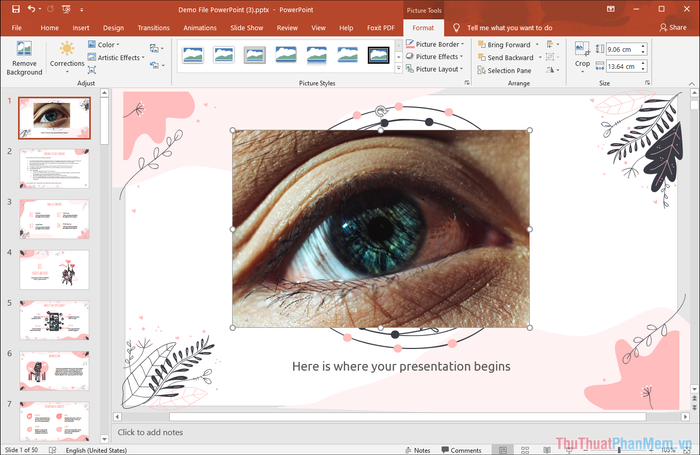This screenshot has width=700, height=455.
Task: Open the Picture Border dropdown
Action: [x=436, y=44]
